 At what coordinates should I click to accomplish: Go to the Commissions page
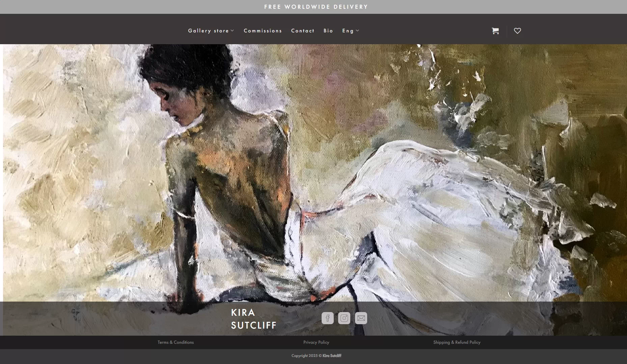pyautogui.click(x=263, y=31)
